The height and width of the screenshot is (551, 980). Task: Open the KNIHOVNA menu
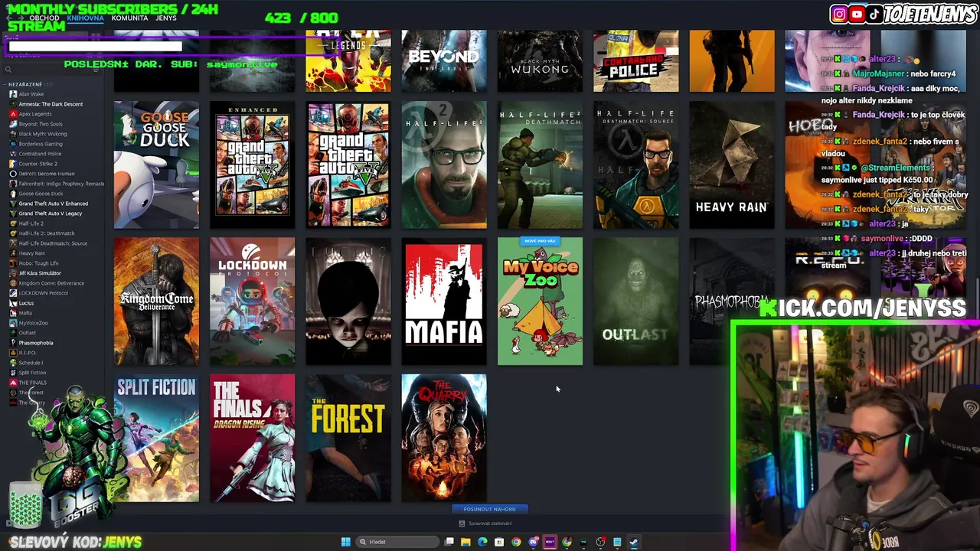85,18
